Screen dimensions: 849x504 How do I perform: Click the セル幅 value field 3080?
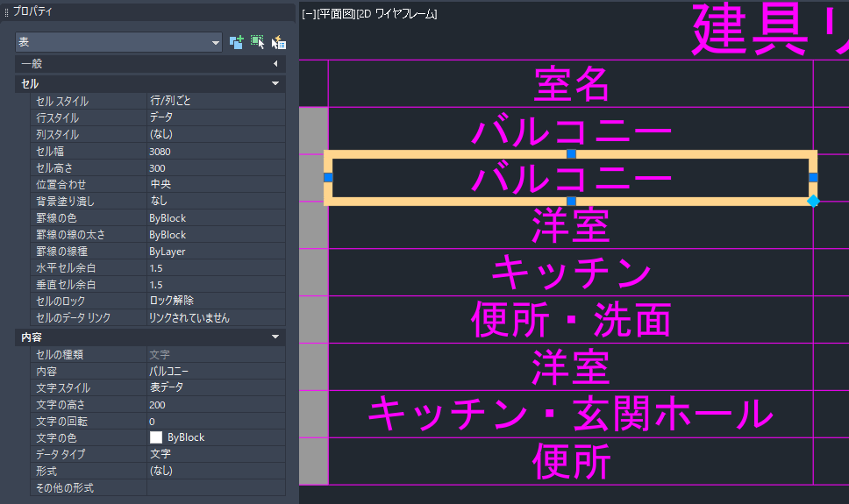tap(215, 152)
